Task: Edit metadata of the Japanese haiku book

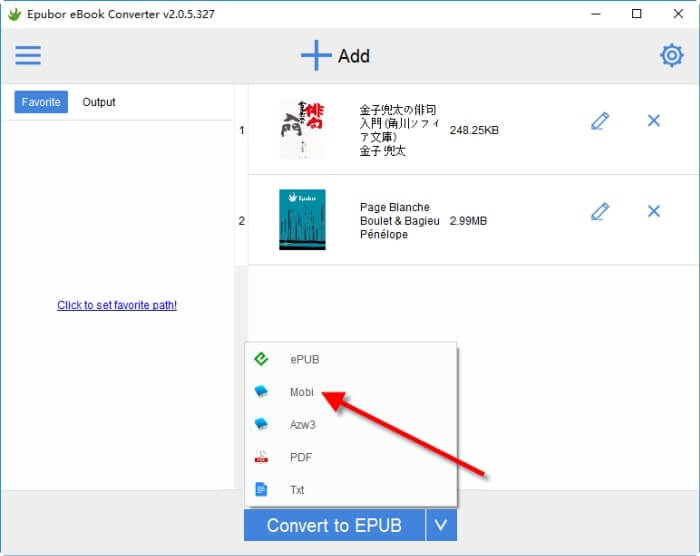Action: point(600,121)
